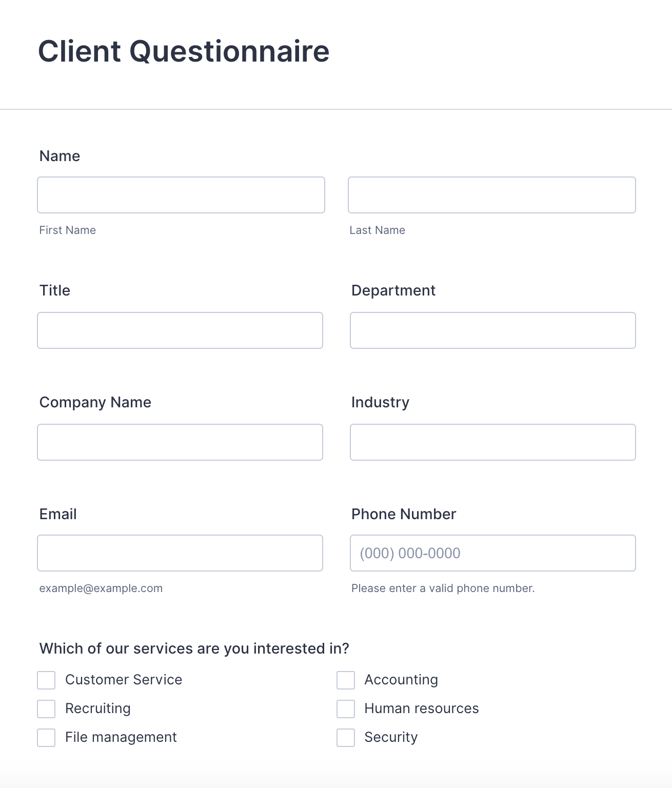The width and height of the screenshot is (672, 788).
Task: Enable the Recruiting checkbox
Action: [46, 709]
